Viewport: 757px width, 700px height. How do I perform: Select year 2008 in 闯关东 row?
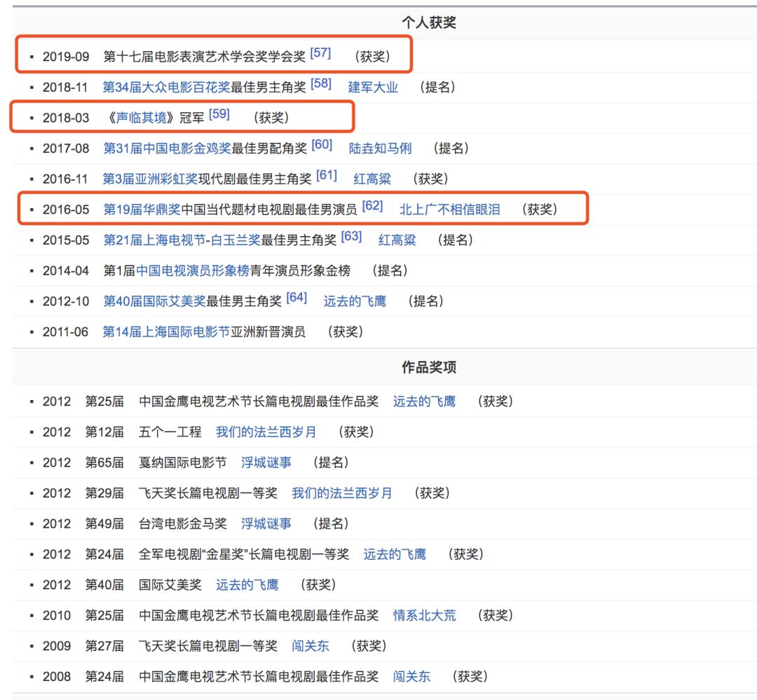pyautogui.click(x=57, y=677)
